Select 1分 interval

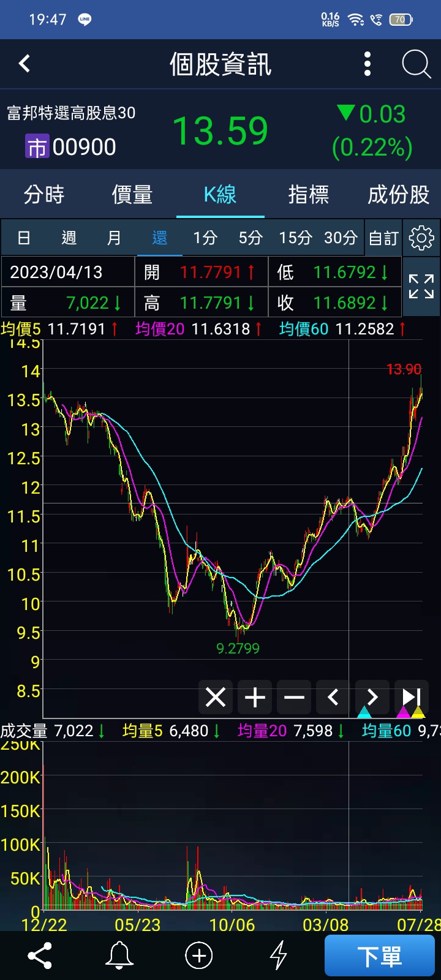click(205, 238)
